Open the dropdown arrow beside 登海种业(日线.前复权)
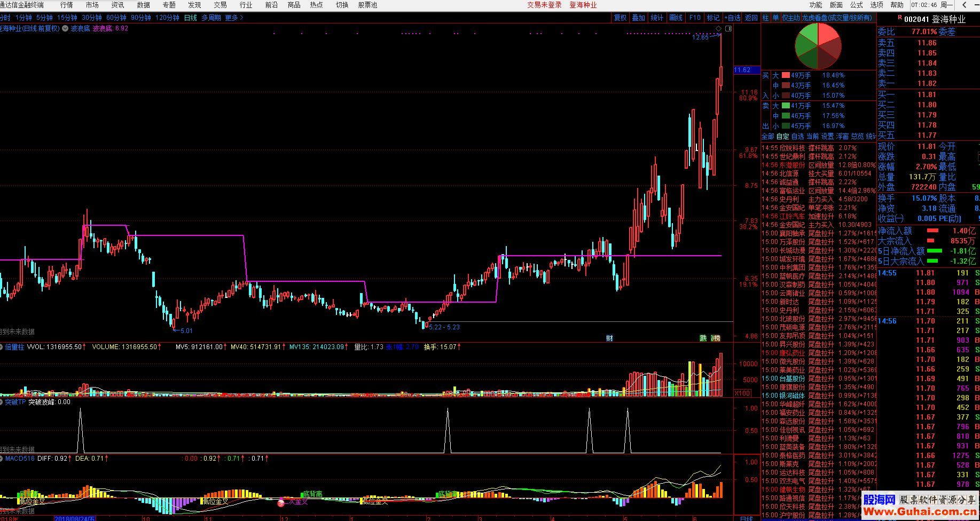The width and height of the screenshot is (980, 521). click(x=65, y=28)
